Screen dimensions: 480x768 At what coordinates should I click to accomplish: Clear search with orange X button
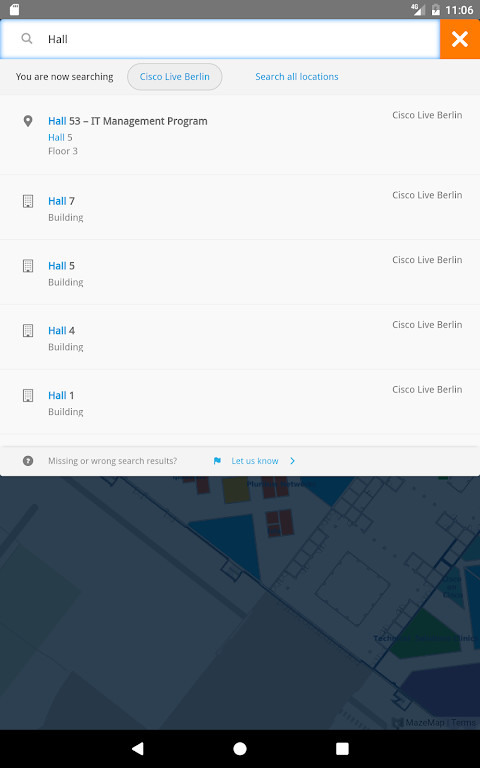point(460,39)
